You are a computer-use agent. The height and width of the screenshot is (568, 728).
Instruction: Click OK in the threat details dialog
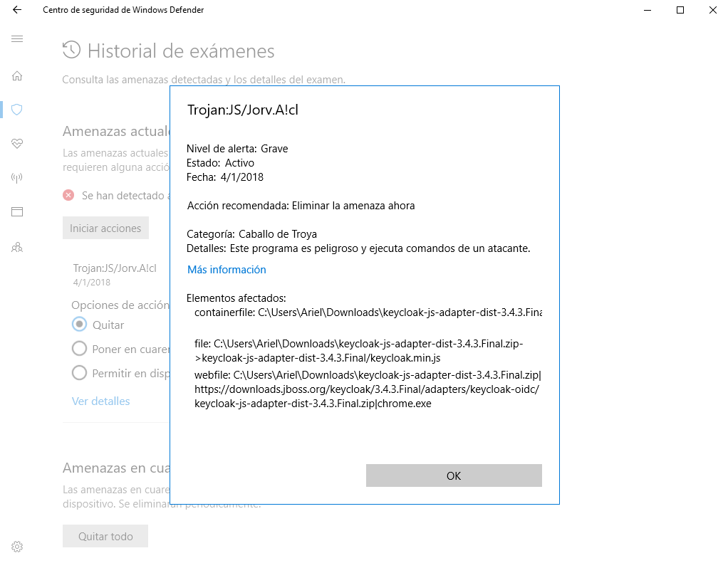tap(454, 475)
